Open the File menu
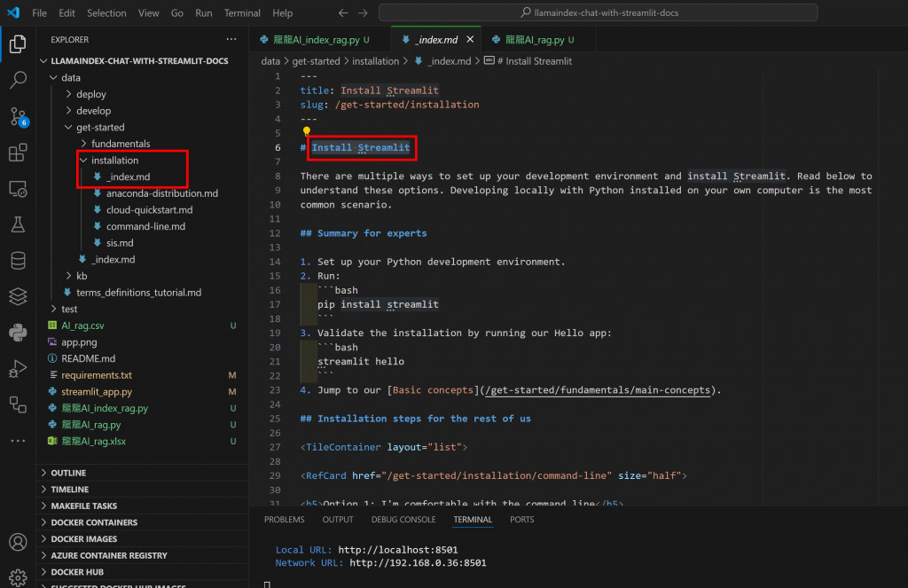The height and width of the screenshot is (588, 908). 39,12
